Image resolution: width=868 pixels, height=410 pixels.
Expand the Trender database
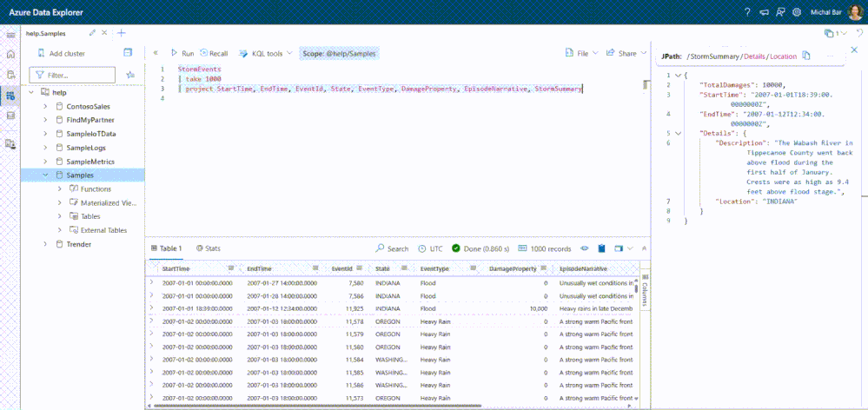[45, 244]
